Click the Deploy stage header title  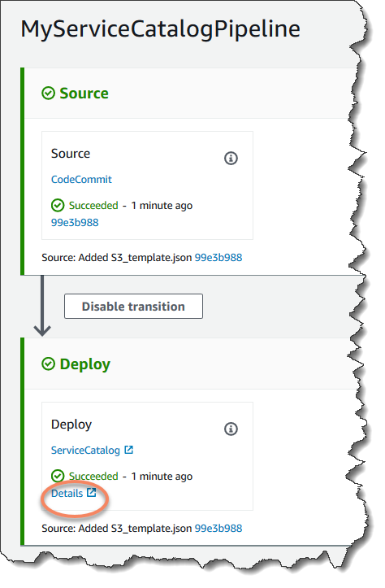pos(85,364)
